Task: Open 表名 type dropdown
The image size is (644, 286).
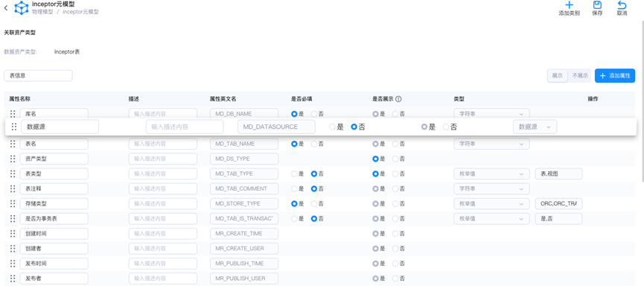Action: [491, 144]
